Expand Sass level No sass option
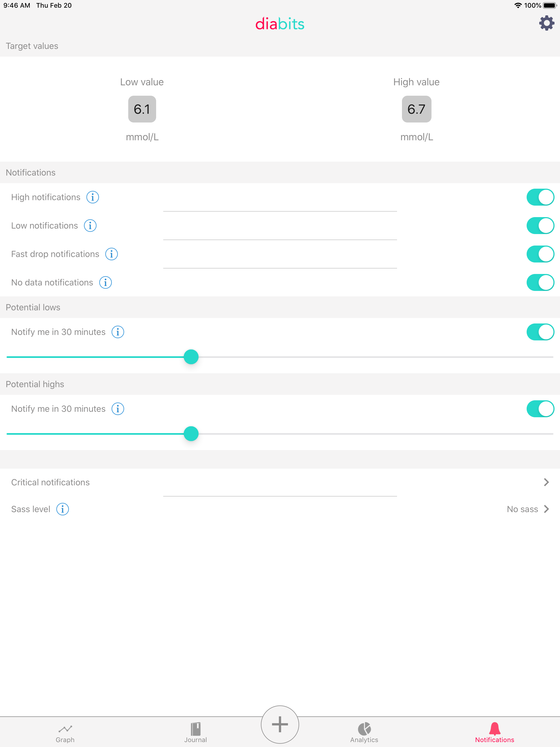 click(527, 509)
